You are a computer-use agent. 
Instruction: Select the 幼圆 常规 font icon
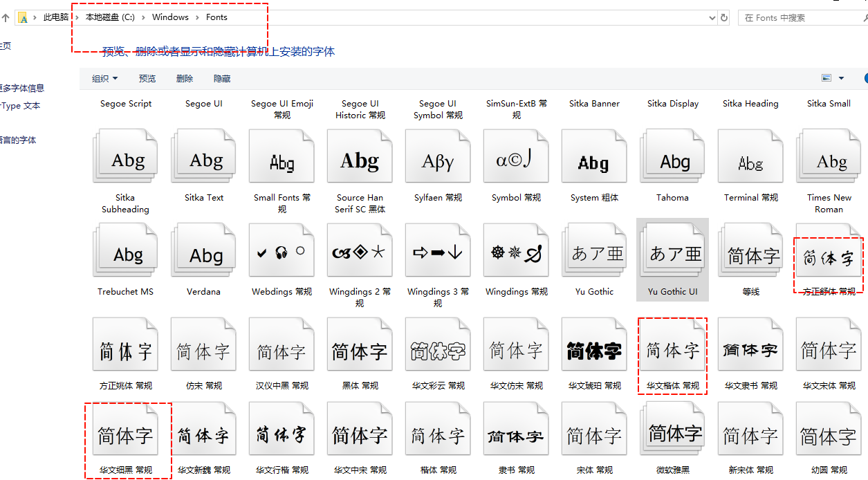pos(829,430)
